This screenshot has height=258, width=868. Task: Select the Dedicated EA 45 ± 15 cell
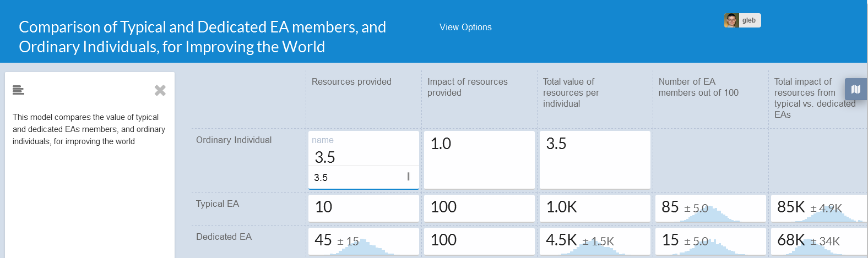click(x=364, y=241)
